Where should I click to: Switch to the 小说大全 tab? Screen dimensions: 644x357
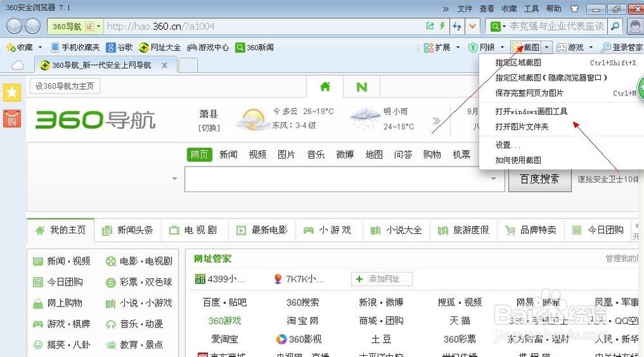396,230
